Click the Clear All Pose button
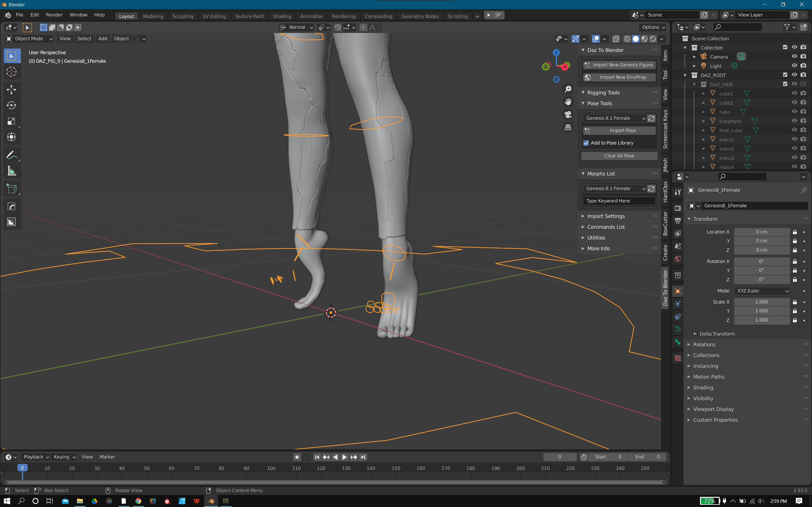Image resolution: width=812 pixels, height=507 pixels. tap(619, 156)
